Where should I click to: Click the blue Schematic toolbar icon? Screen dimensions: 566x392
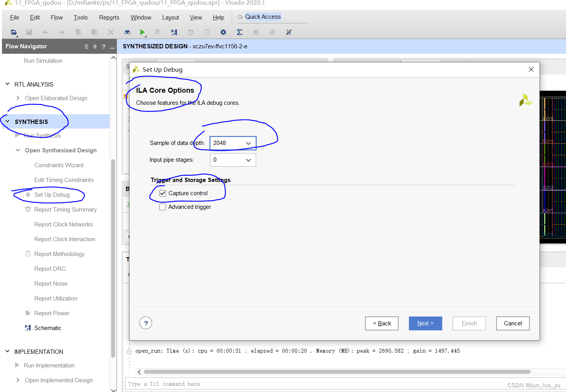[174, 32]
